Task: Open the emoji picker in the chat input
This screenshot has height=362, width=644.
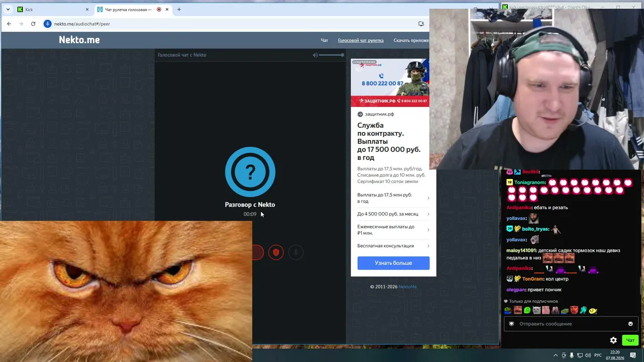Action: [630, 324]
